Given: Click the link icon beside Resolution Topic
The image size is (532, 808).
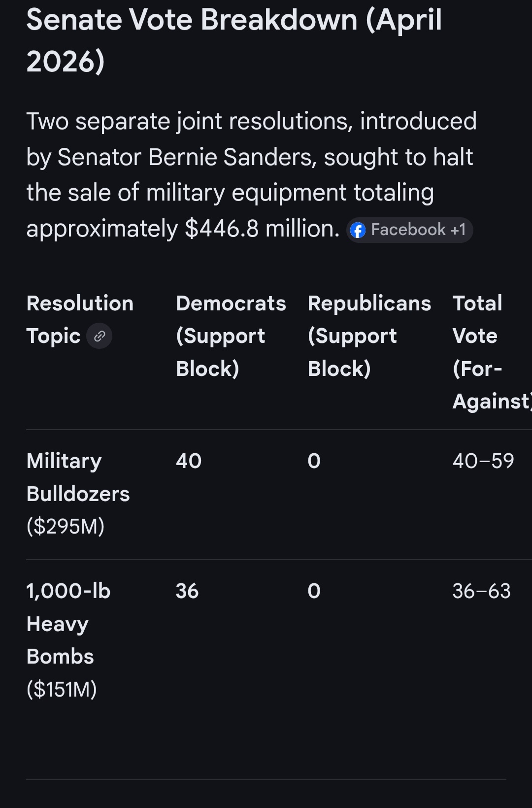Looking at the screenshot, I should point(100,337).
